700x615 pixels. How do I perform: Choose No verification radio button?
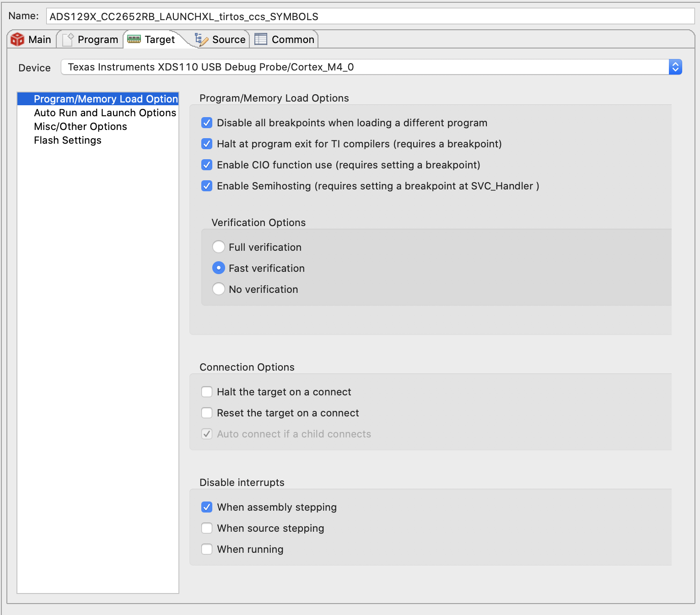click(x=219, y=289)
